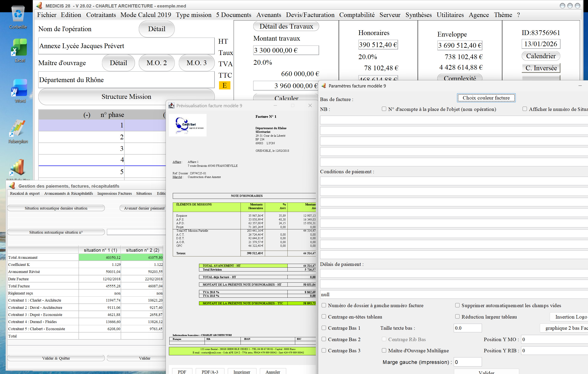The width and height of the screenshot is (588, 374).
Task: Toggle Maître d'Ouvrage Multiligne checkbox
Action: [384, 350]
